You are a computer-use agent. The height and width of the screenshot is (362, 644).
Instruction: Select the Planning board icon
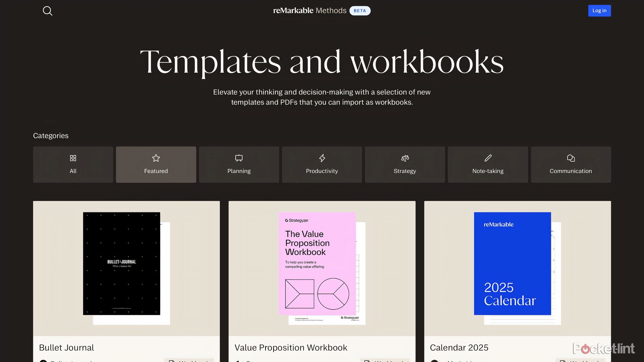[239, 158]
